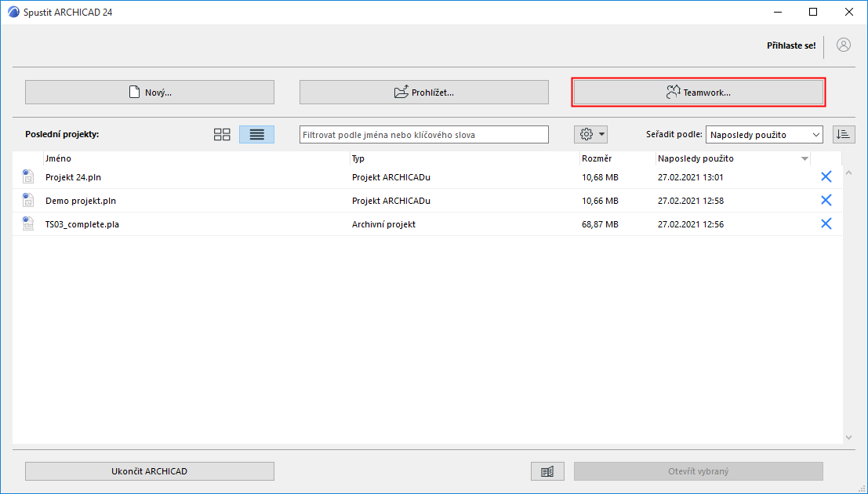This screenshot has width=868, height=494.
Task: Remove Demo projekt.pln from recent list
Action: click(x=826, y=200)
